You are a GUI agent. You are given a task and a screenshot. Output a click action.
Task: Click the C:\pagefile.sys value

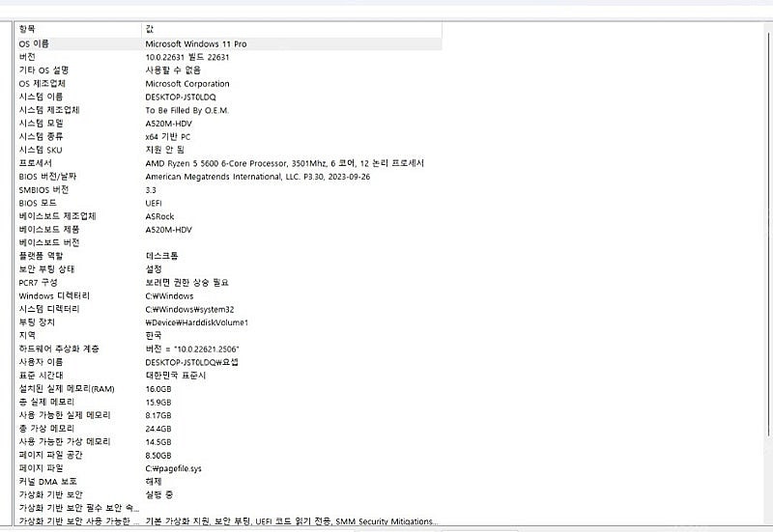(174, 468)
